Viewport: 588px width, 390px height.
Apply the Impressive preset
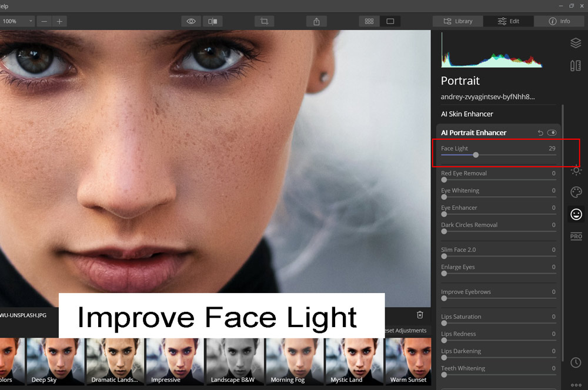click(175, 362)
